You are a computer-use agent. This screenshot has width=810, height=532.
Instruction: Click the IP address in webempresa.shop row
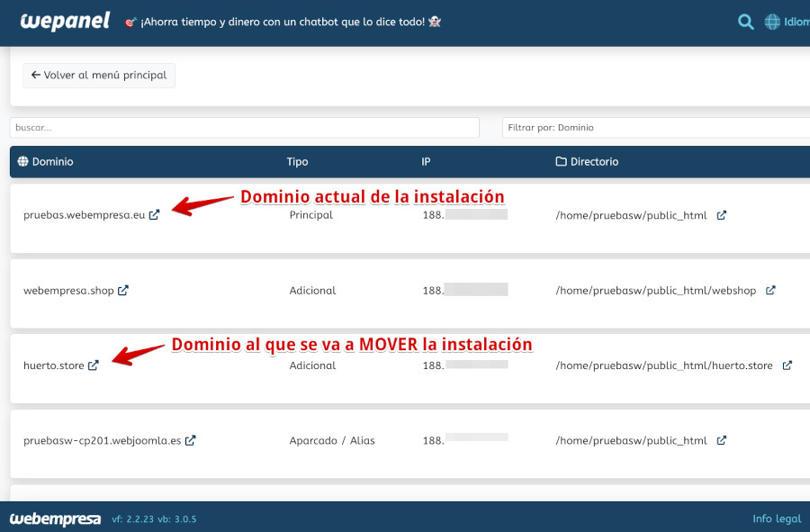pyautogui.click(x=465, y=290)
